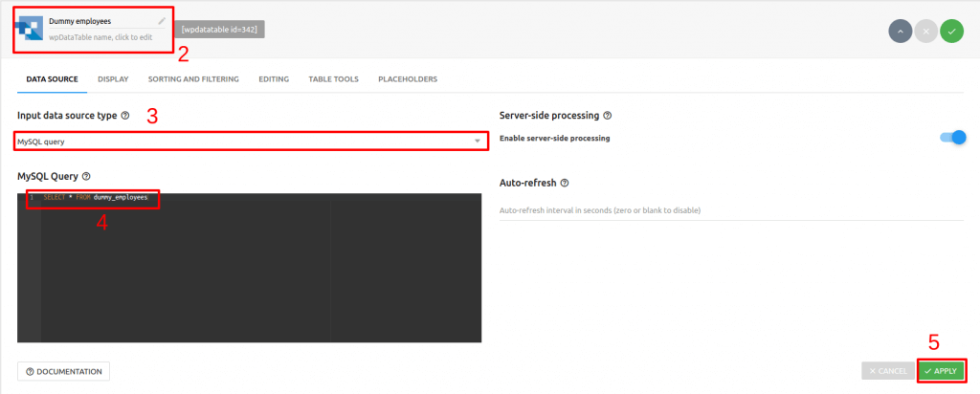Click help icon next to Auto-refresh

point(565,183)
